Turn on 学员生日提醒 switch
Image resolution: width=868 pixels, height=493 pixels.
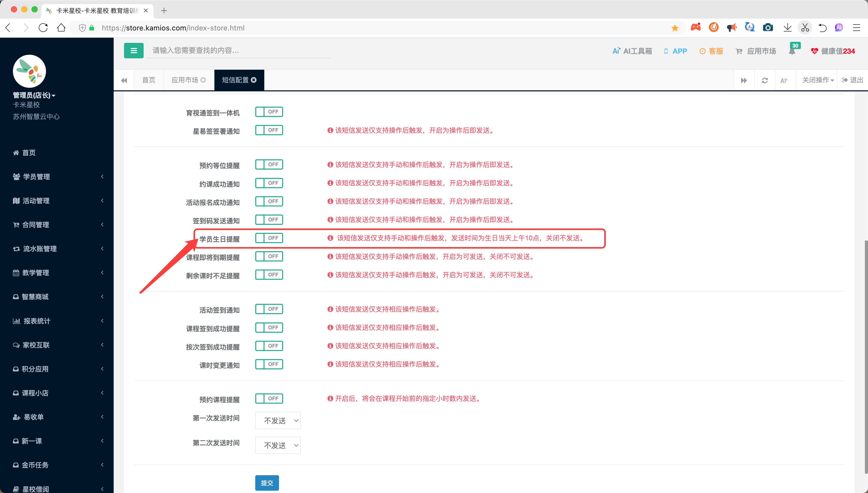pyautogui.click(x=269, y=238)
